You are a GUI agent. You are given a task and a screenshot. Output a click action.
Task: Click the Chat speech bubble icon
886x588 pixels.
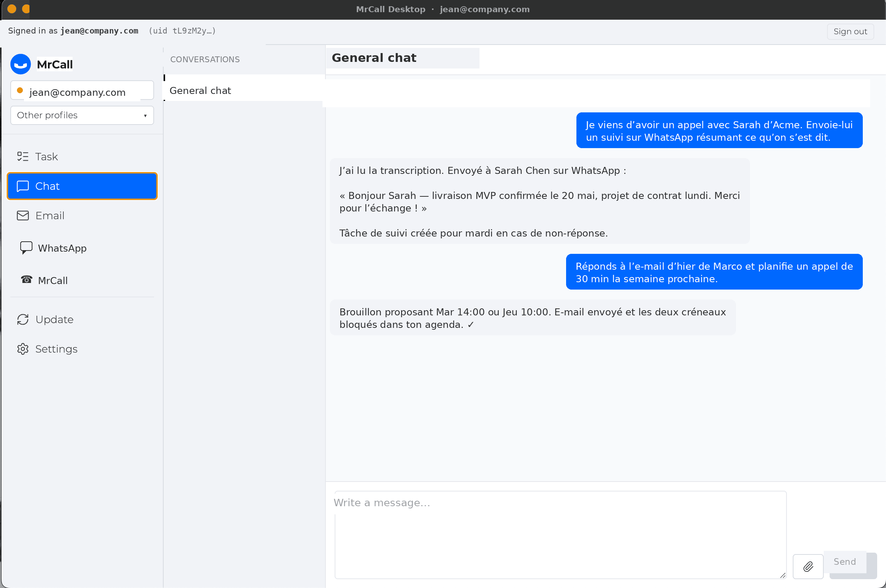point(23,186)
